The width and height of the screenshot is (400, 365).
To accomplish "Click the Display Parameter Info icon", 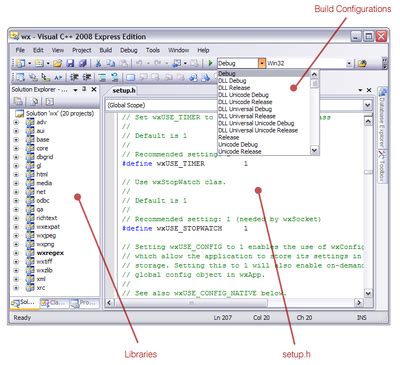I will (x=33, y=77).
